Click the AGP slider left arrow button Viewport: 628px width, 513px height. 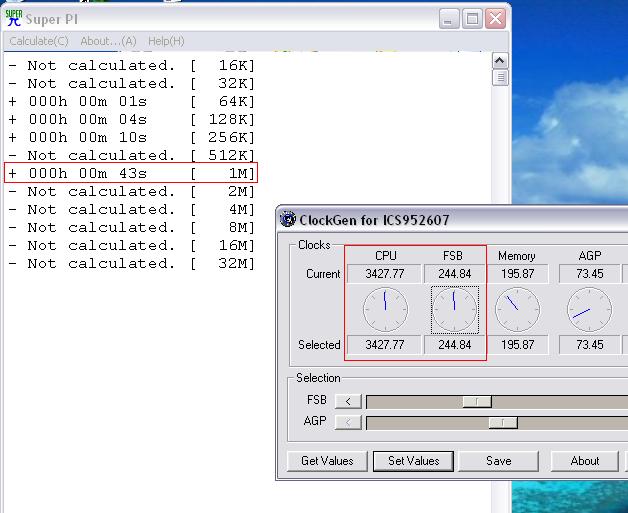(348, 422)
